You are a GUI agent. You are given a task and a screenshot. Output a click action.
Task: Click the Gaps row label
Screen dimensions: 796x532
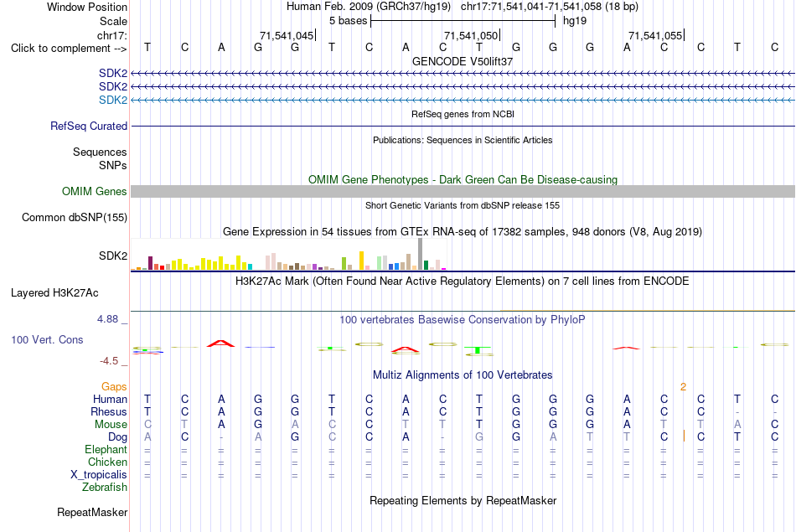114,387
